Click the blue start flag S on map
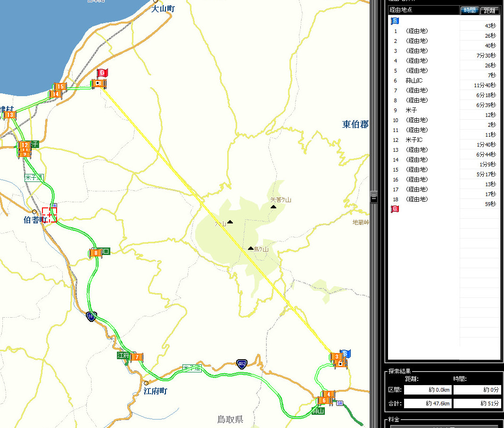 346,354
